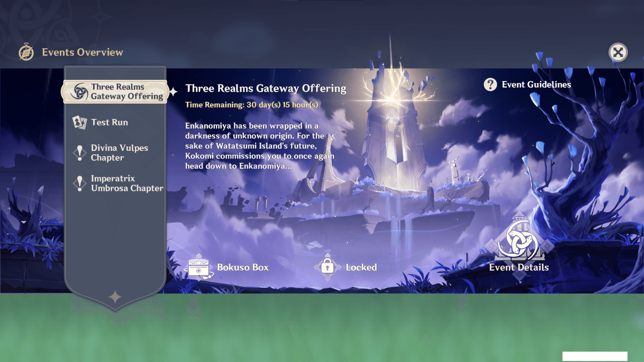Select Imperatrix Umbrosa Chapter in the list
Screen dimensions: 644x362
127,183
